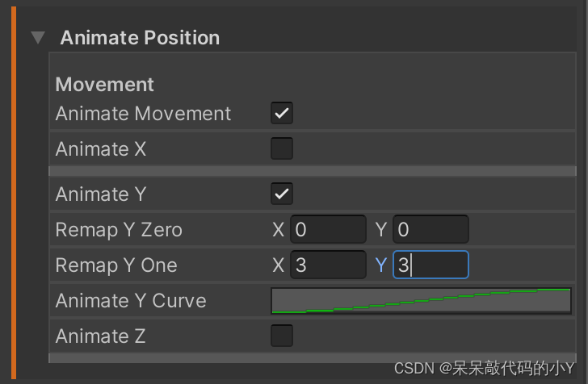This screenshot has height=384, width=588.
Task: Uncheck the Animate Y checkbox
Action: point(282,194)
